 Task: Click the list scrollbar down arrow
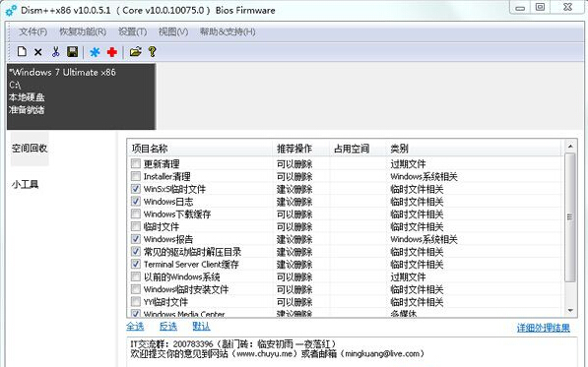(x=570, y=311)
